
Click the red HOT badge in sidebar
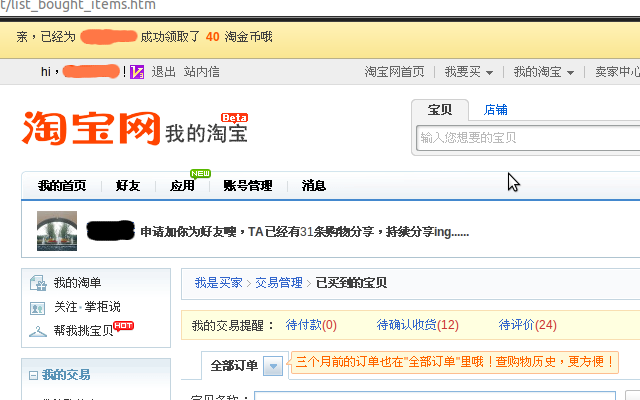tap(124, 326)
